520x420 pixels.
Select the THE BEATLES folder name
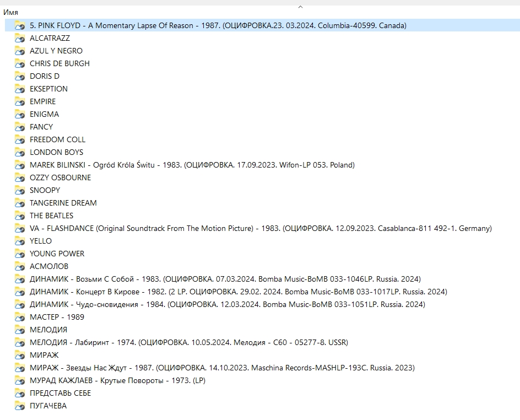tap(51, 216)
